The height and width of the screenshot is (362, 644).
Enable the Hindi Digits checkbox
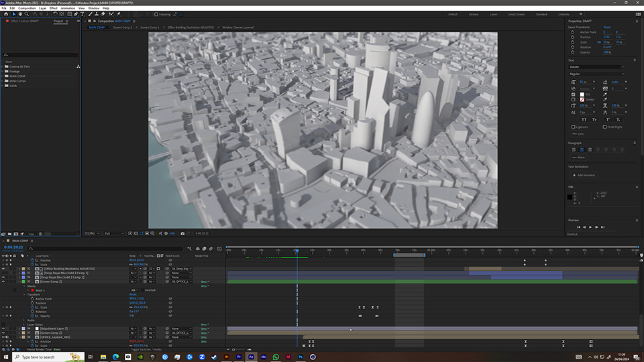pyautogui.click(x=604, y=127)
